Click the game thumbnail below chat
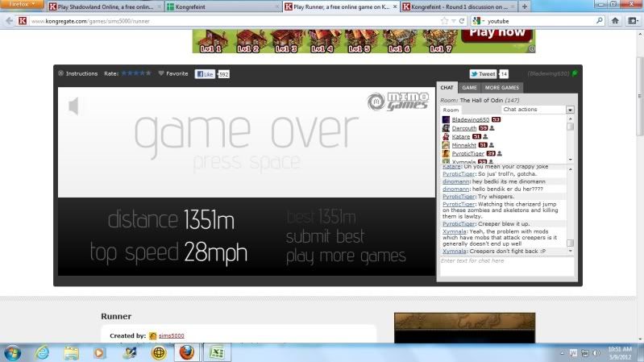644x362 pixels. [x=464, y=328]
